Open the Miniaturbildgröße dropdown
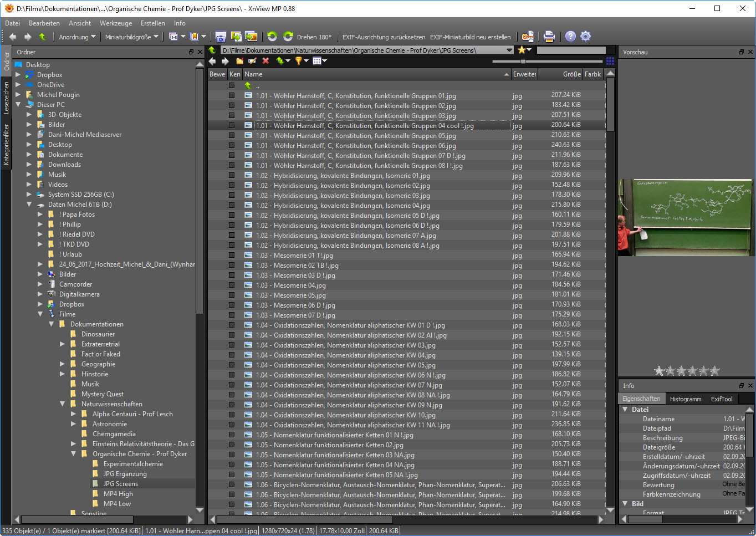Viewport: 756px width, 536px height. [131, 37]
